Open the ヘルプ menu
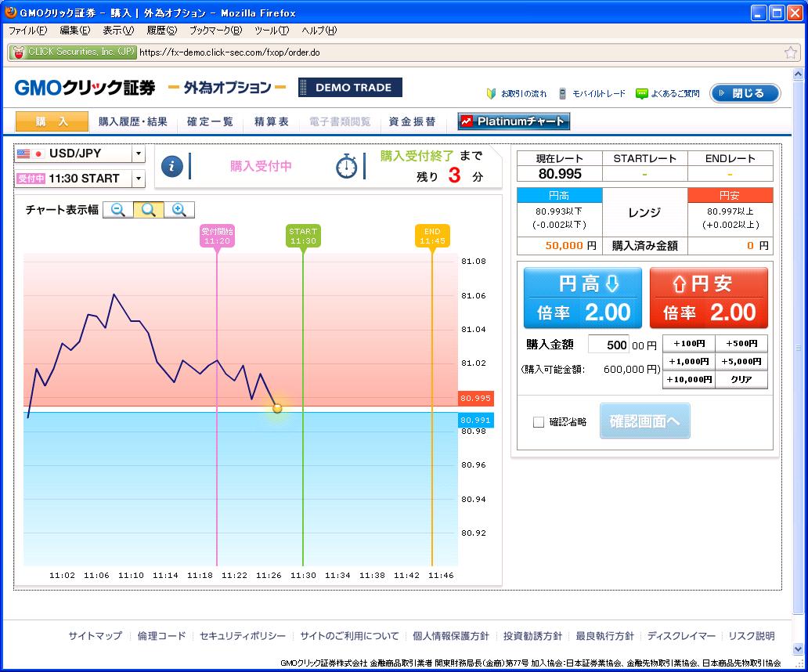Viewport: 808px width, 672px height. pyautogui.click(x=319, y=31)
